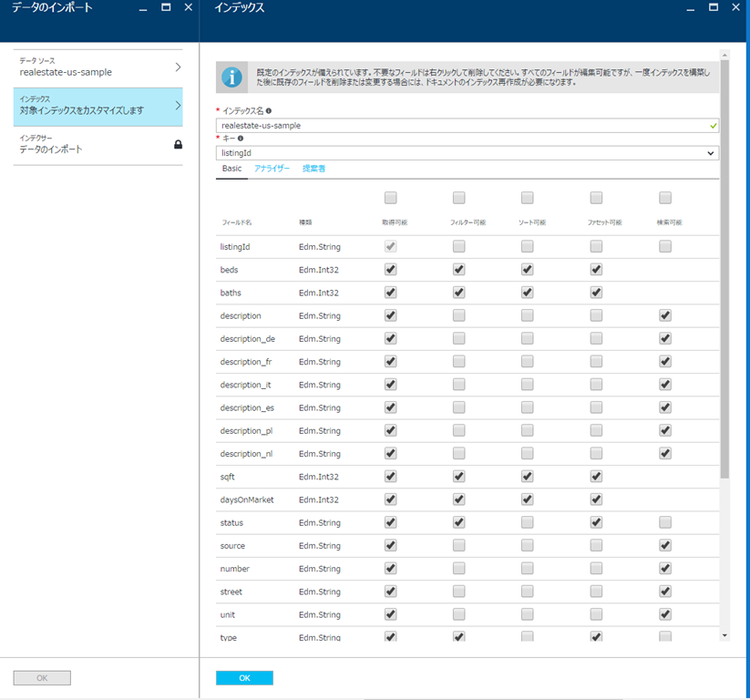Click the info icon beside インデックス名

pyautogui.click(x=269, y=111)
